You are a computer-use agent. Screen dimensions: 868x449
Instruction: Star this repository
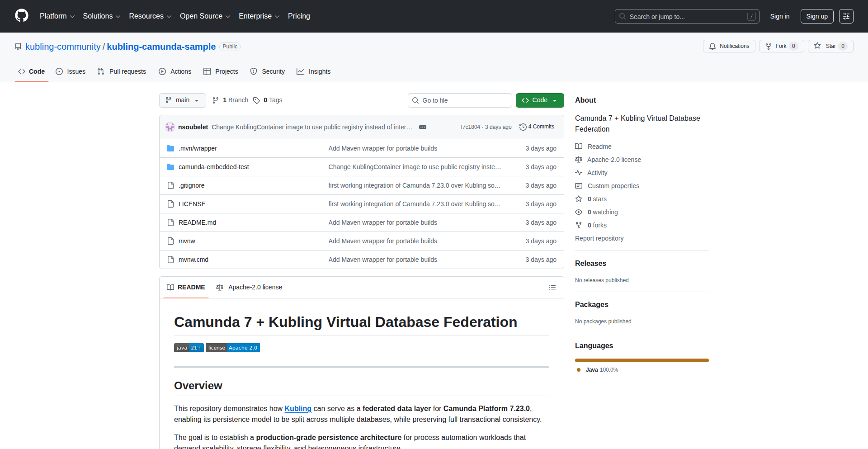coord(826,46)
